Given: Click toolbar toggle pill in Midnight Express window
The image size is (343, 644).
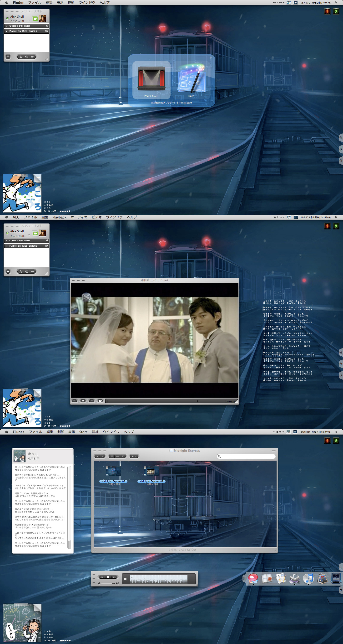Looking at the screenshot, I should pyautogui.click(x=274, y=451).
